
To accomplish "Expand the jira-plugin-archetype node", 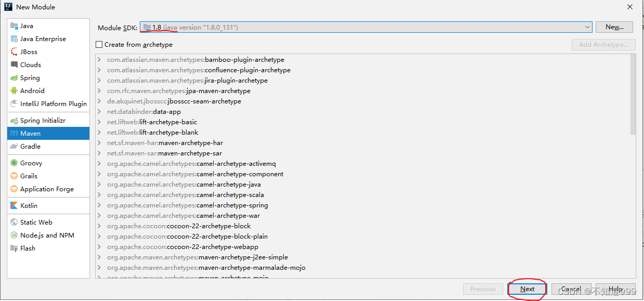I will pos(99,81).
